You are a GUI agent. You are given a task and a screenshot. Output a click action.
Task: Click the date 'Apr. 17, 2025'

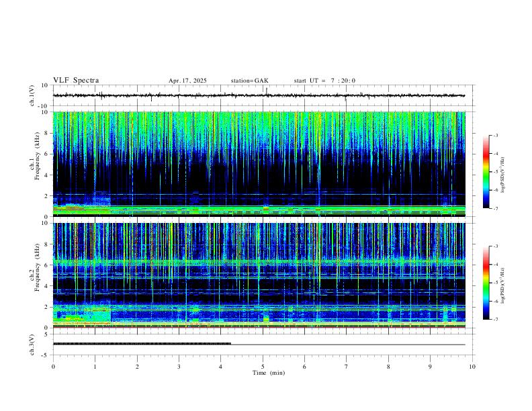[187, 81]
